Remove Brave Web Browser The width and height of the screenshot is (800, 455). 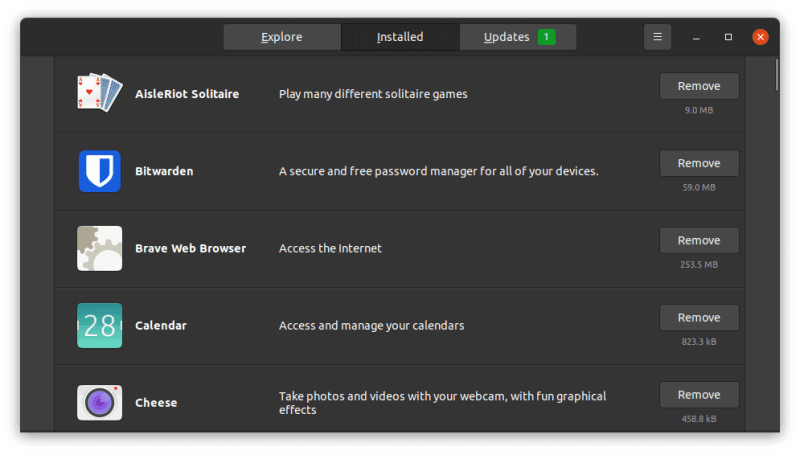(x=699, y=240)
